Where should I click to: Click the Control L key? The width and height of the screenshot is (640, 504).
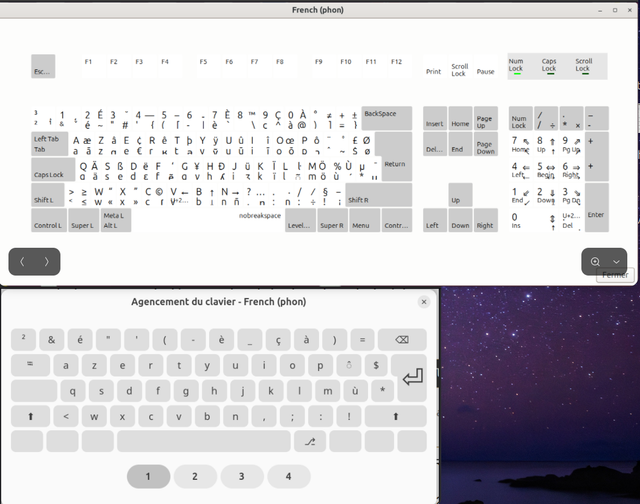[x=49, y=220]
